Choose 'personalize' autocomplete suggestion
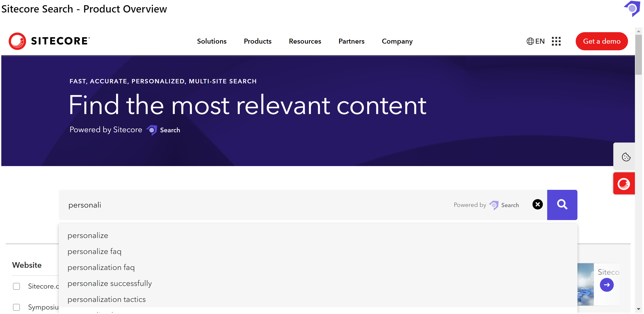The width and height of the screenshot is (644, 314). [88, 235]
